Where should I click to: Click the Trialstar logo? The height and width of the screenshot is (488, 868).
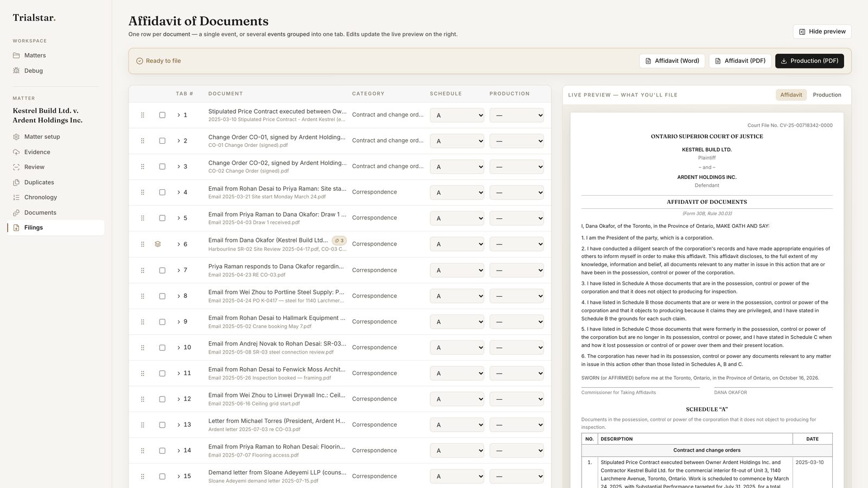click(x=34, y=17)
